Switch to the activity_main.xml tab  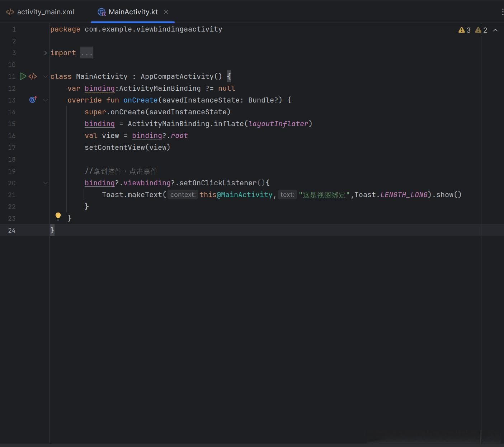pyautogui.click(x=40, y=12)
